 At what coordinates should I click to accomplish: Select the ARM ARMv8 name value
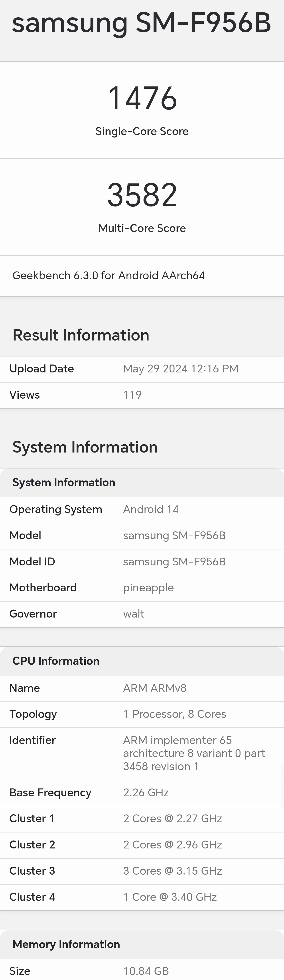pos(155,688)
